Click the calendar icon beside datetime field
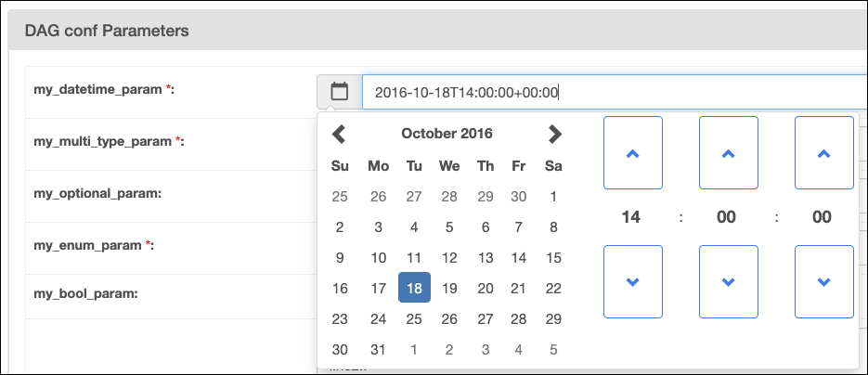Image resolution: width=868 pixels, height=375 pixels. tap(339, 92)
